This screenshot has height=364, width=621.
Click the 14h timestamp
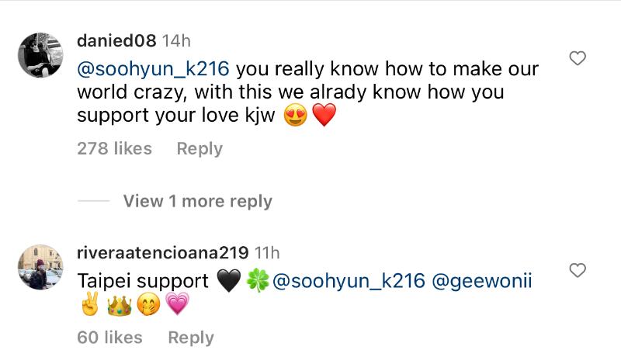176,40
